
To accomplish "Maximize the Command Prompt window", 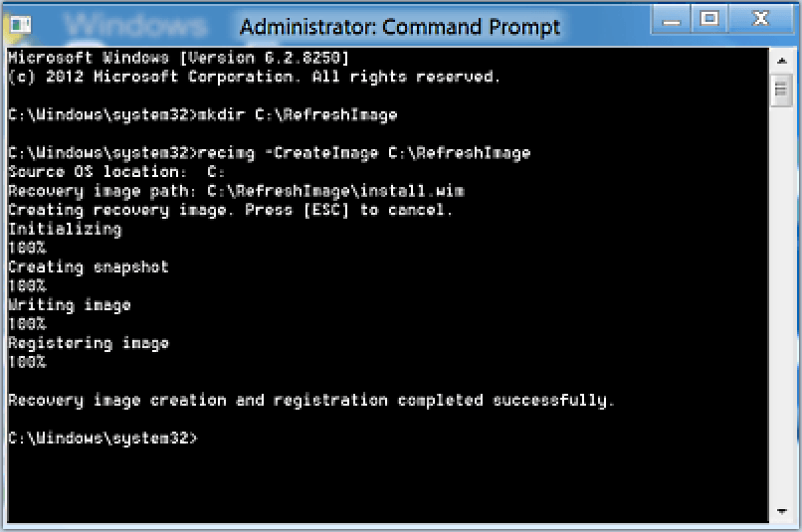I will coord(708,18).
